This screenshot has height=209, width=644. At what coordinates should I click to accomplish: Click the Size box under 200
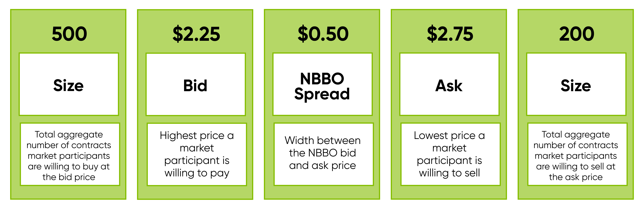(x=576, y=84)
